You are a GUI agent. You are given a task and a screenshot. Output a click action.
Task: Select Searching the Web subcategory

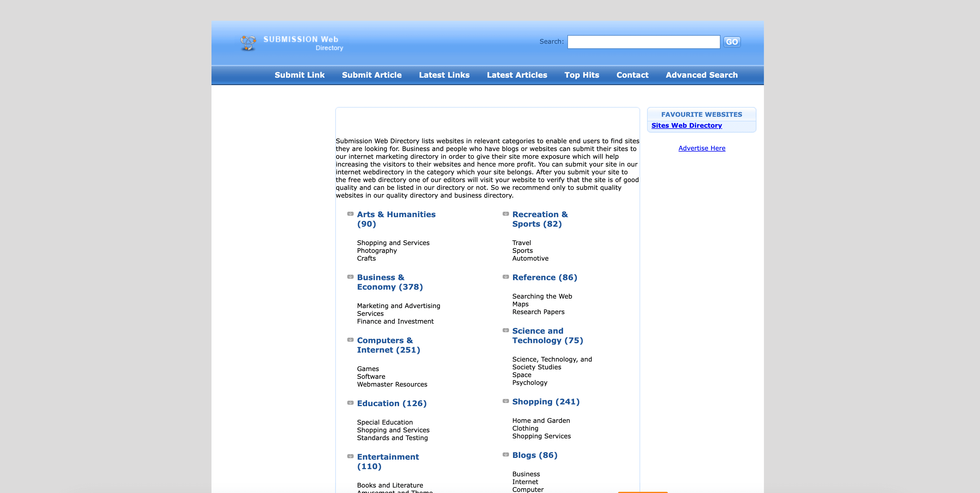point(542,296)
